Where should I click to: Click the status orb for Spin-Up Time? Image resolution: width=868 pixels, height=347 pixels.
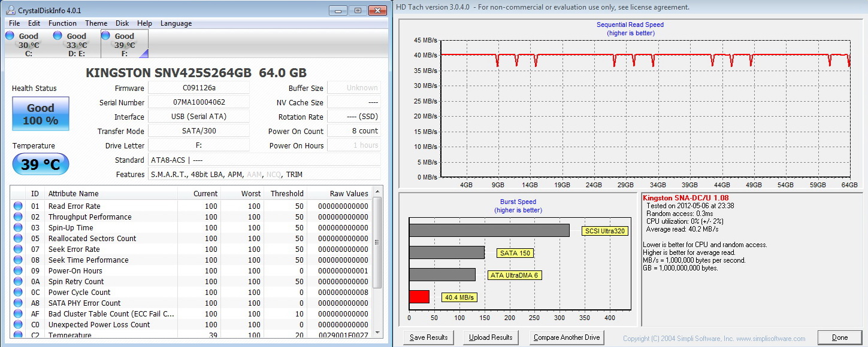(x=18, y=228)
